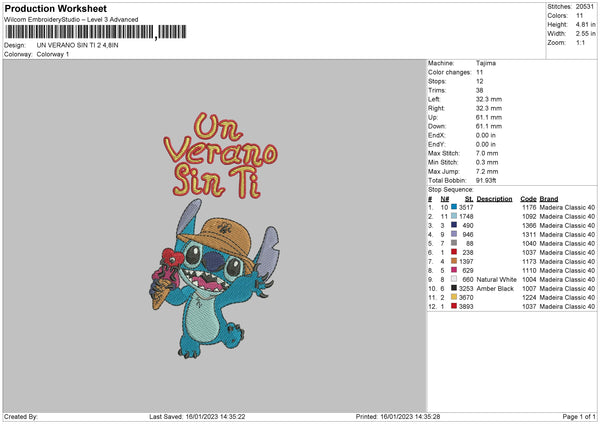Viewport: 600px width, 424px height.
Task: Click the 'Brand' column header
Action: pyautogui.click(x=549, y=199)
